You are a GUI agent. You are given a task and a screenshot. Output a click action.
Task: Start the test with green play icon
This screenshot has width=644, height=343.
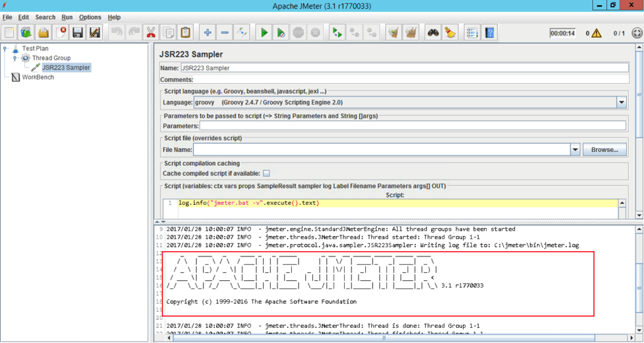pos(264,32)
